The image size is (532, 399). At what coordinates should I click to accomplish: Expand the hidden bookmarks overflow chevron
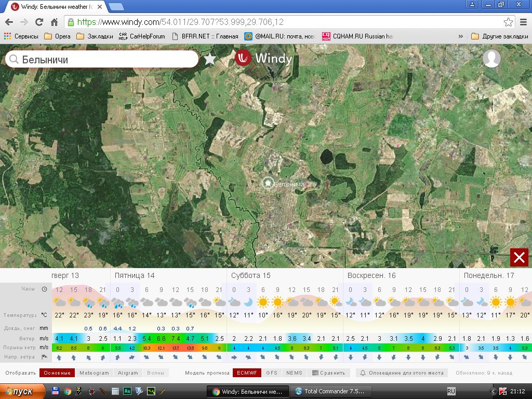(460, 36)
